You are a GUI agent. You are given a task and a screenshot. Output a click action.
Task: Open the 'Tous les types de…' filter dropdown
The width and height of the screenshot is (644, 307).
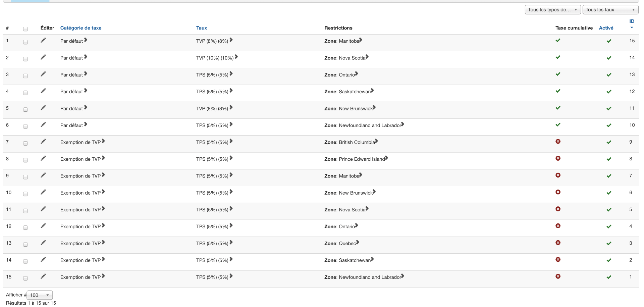click(552, 10)
